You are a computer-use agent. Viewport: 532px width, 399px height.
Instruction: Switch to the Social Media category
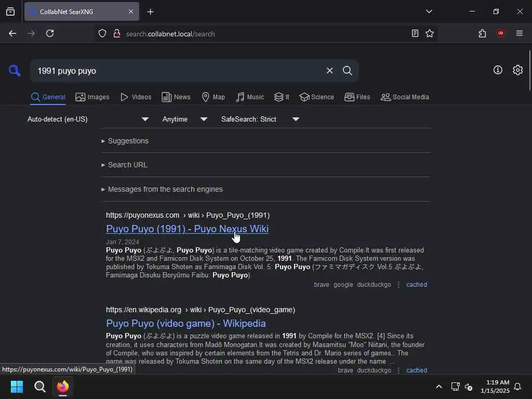[404, 97]
